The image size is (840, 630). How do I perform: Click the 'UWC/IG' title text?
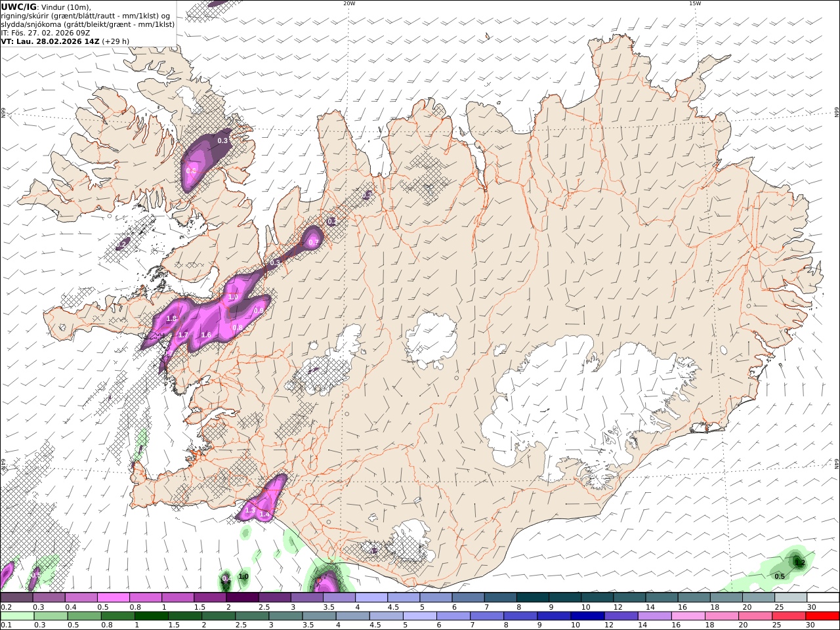19,7
